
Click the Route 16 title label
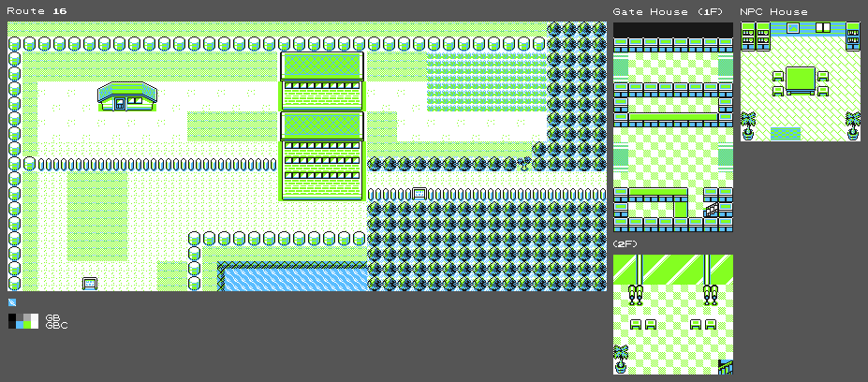coord(37,11)
